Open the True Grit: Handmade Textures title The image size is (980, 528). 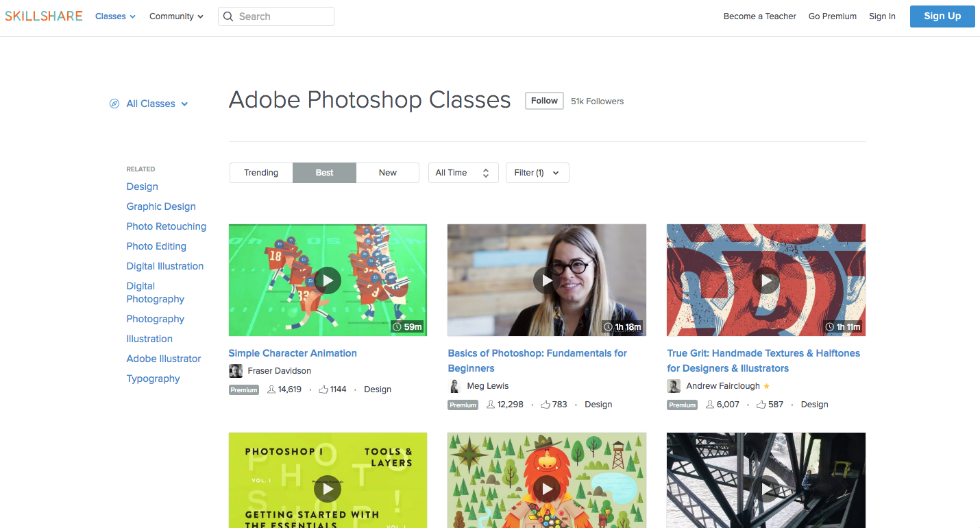(x=763, y=361)
